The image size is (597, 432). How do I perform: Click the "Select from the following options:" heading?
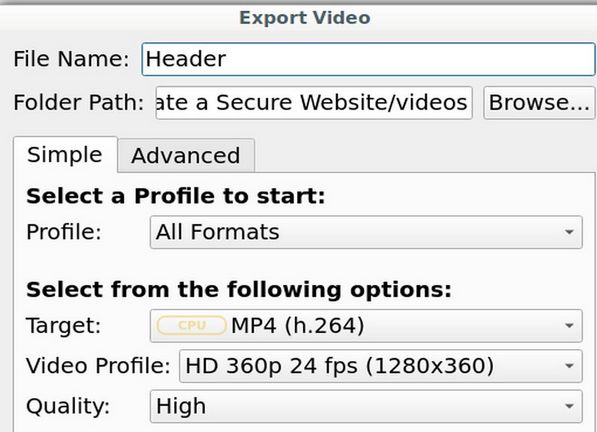(x=239, y=290)
